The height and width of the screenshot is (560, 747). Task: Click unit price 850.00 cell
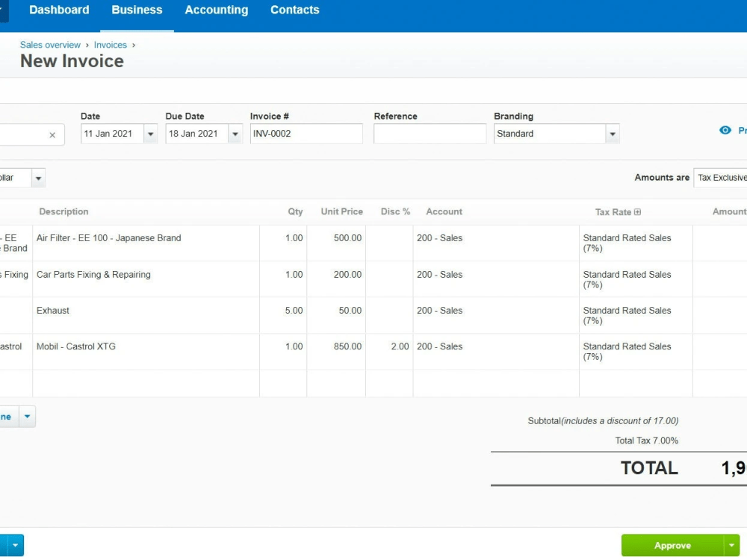tap(336, 352)
